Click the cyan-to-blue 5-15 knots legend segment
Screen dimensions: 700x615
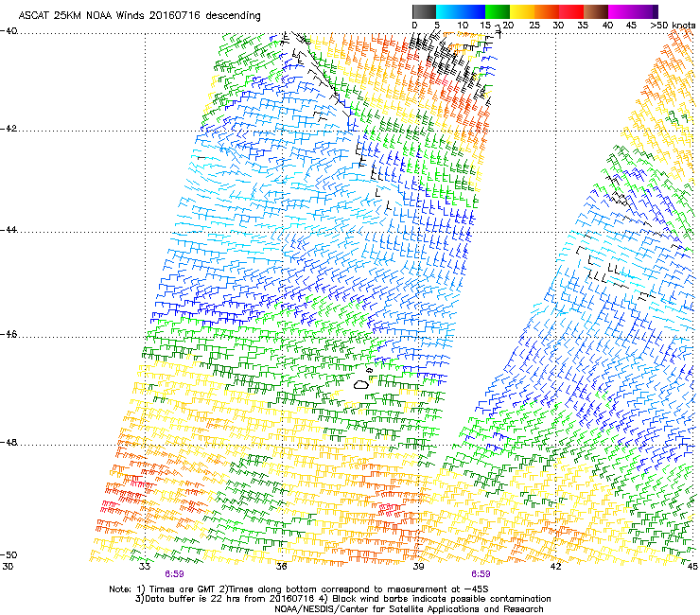click(x=461, y=11)
